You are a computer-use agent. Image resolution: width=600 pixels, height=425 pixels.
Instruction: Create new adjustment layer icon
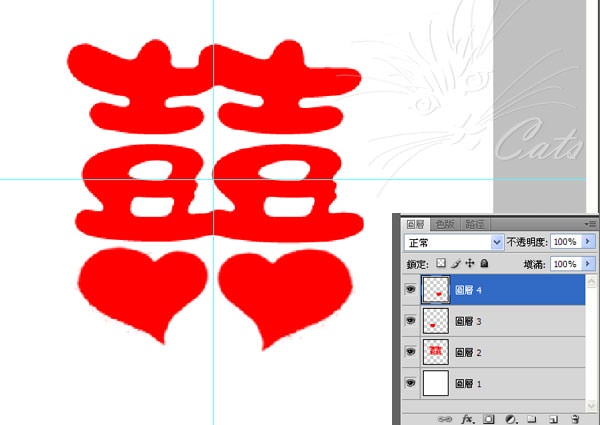(x=510, y=418)
